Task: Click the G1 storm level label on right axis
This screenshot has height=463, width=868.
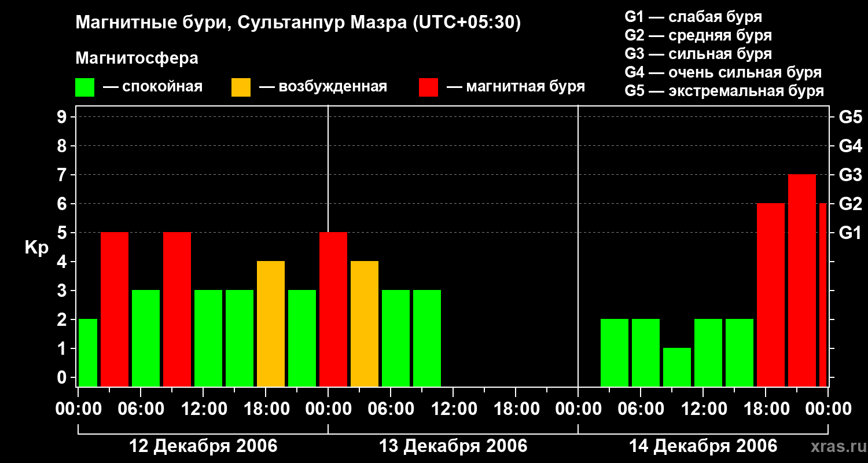Action: coord(850,233)
